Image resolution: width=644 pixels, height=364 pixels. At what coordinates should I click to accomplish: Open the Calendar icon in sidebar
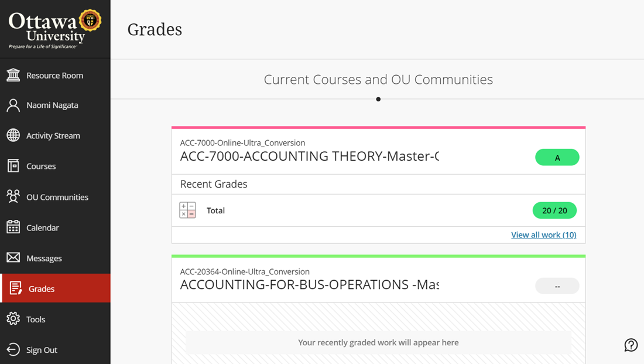pyautogui.click(x=13, y=227)
